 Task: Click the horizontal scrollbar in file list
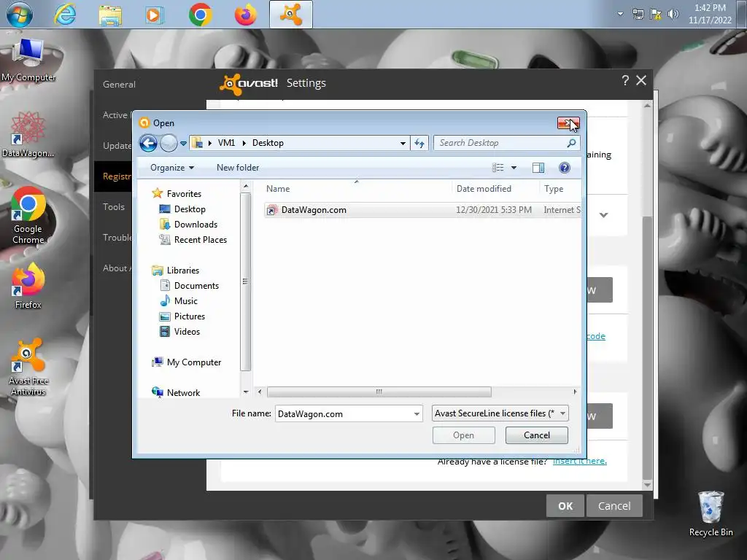click(379, 392)
